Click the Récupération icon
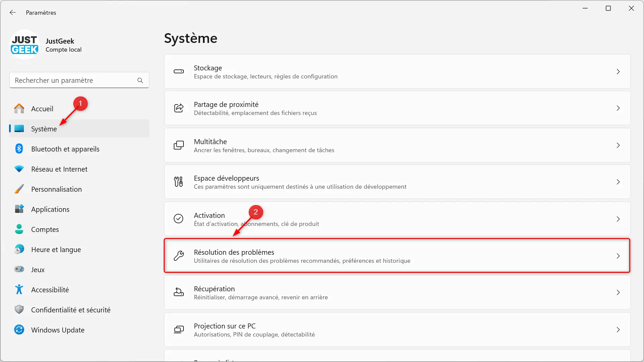Screen dimensions: 644x362 coord(178,292)
